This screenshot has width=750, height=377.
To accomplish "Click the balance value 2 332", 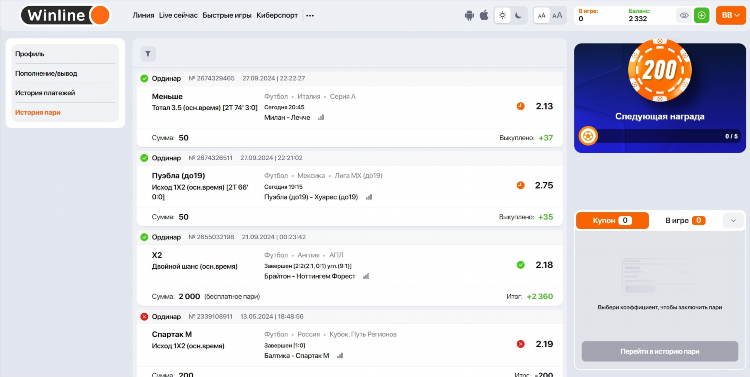I will pyautogui.click(x=638, y=19).
